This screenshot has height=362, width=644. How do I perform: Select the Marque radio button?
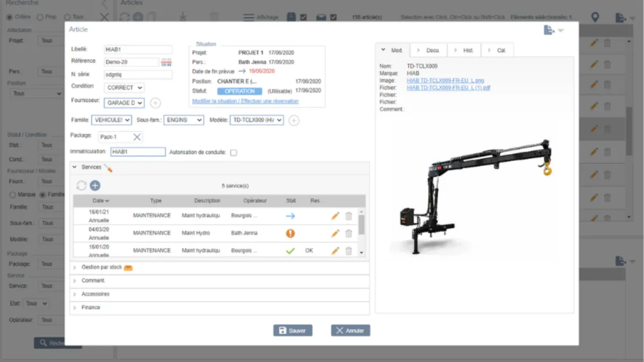[13, 194]
